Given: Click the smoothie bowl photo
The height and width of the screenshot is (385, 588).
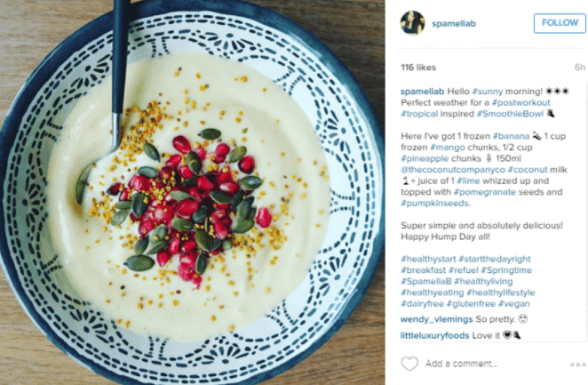Looking at the screenshot, I should click(x=193, y=192).
